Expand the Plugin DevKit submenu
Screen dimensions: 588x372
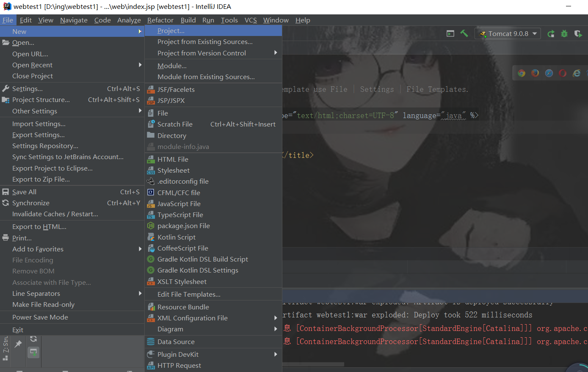click(x=276, y=354)
